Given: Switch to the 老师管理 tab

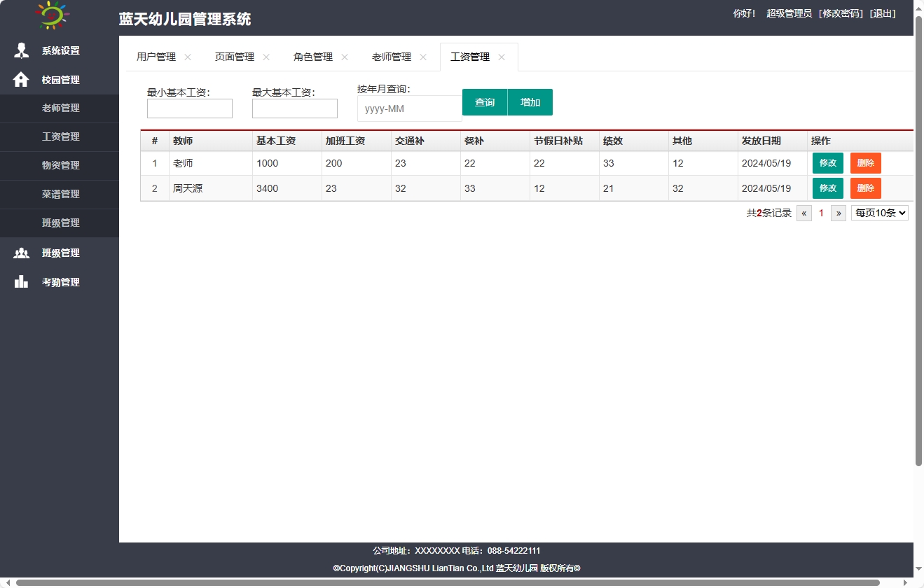Looking at the screenshot, I should click(392, 57).
